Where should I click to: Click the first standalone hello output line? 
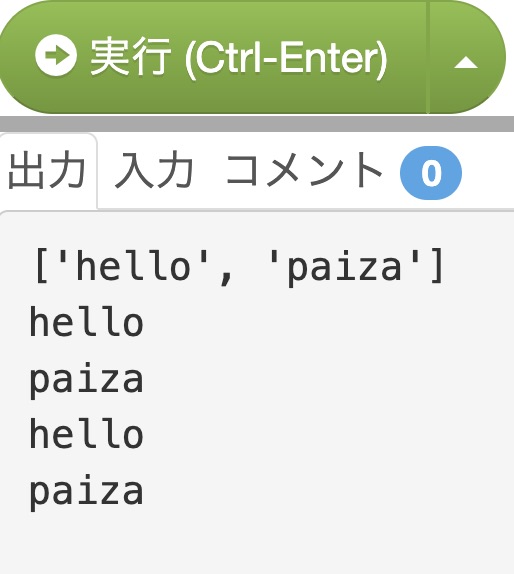86,321
